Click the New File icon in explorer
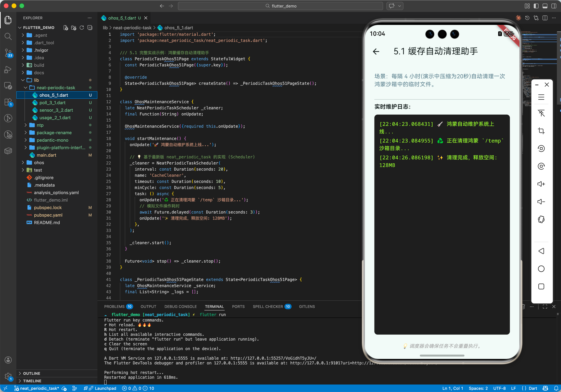This screenshot has width=561, height=392. 65,28
